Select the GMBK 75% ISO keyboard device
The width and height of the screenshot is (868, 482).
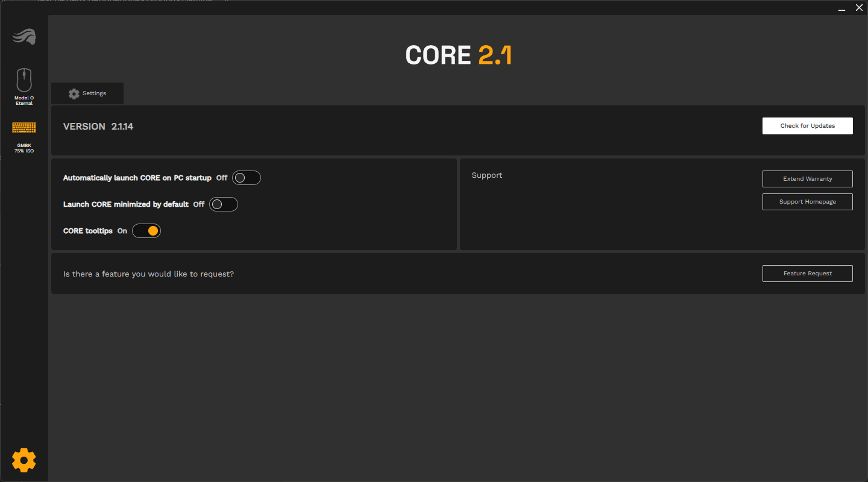24,137
